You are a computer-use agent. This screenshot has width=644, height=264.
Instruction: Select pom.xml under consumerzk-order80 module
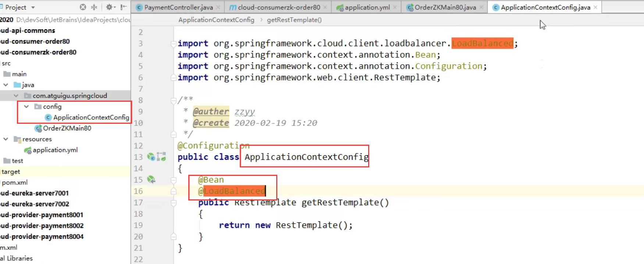point(14,182)
